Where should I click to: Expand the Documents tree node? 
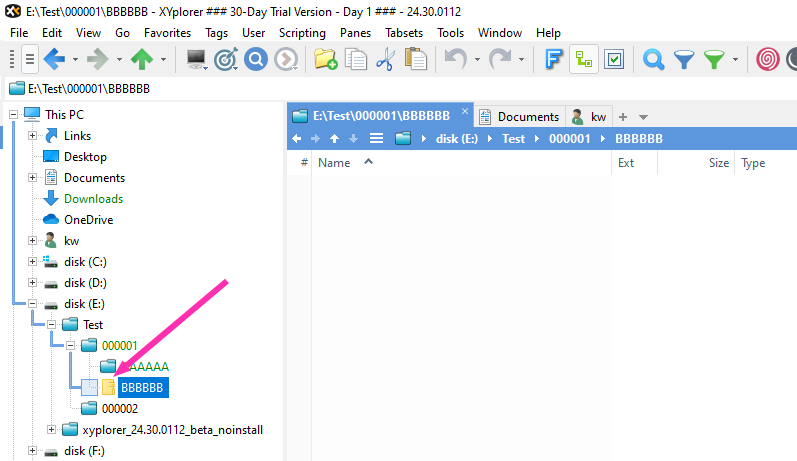[x=33, y=177]
